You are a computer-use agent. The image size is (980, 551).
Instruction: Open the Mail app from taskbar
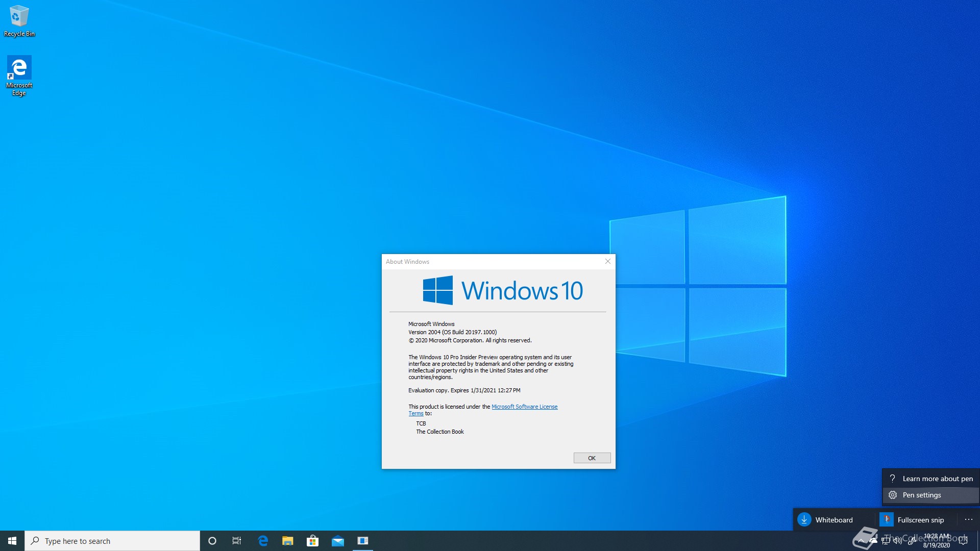pyautogui.click(x=337, y=541)
